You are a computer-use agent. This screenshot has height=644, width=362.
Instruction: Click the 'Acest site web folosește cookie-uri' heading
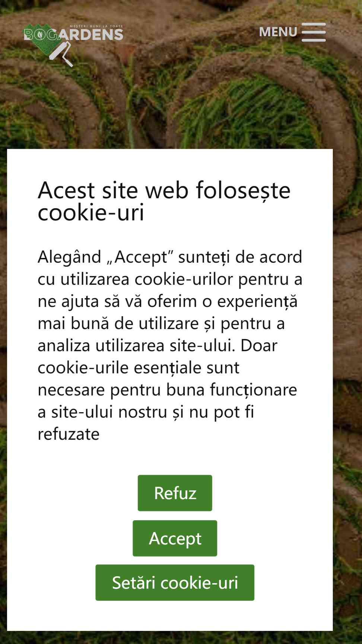(164, 201)
